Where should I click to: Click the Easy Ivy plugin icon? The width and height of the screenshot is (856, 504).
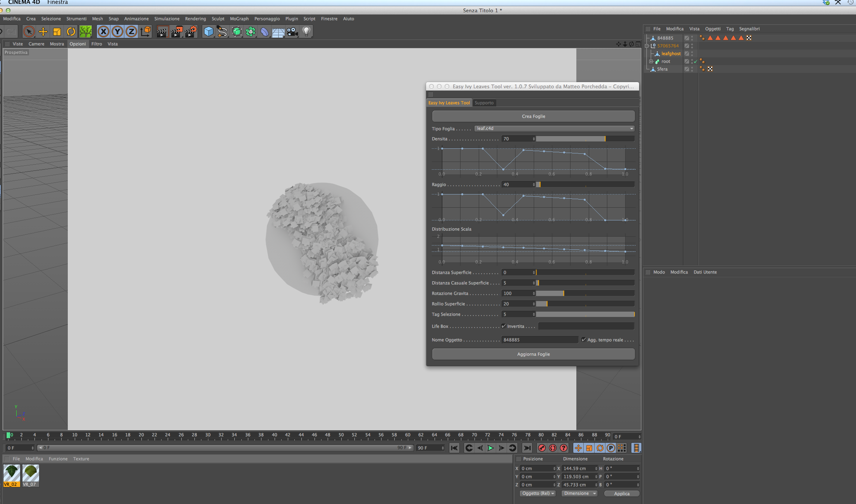(86, 32)
